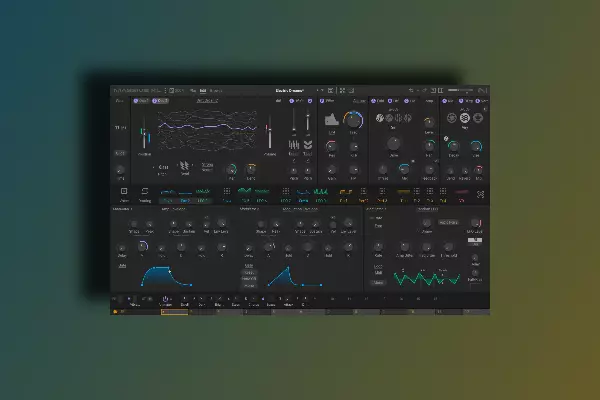Image resolution: width=600 pixels, height=400 pixels.
Task: Open the preset name menu in header
Action: pyautogui.click(x=290, y=91)
